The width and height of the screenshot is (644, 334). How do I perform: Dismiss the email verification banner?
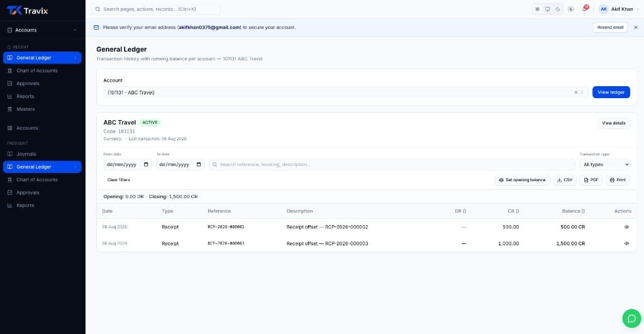(x=636, y=28)
